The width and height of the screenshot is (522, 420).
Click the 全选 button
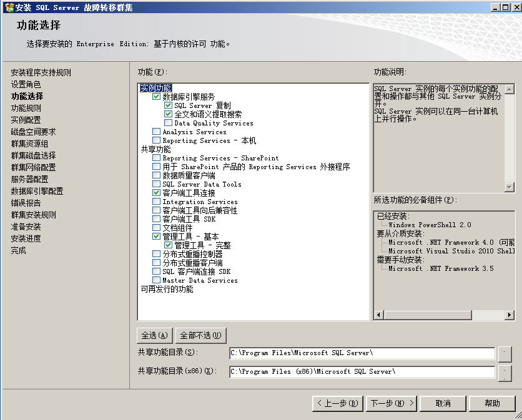(154, 335)
